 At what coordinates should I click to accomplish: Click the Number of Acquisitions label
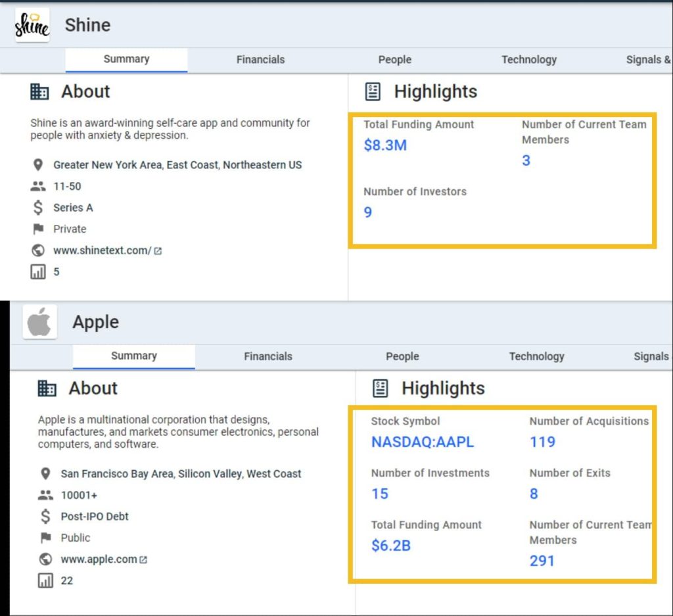pos(589,421)
